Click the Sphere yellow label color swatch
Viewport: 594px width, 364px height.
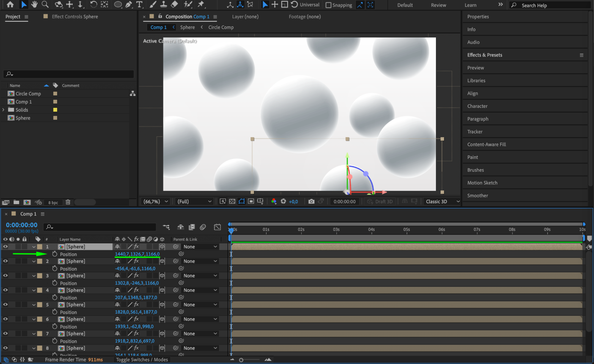coord(55,118)
